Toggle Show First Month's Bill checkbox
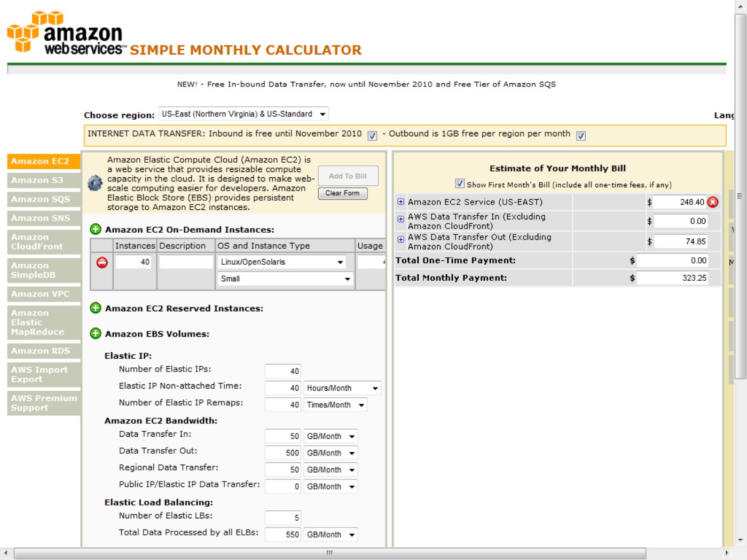 460,184
